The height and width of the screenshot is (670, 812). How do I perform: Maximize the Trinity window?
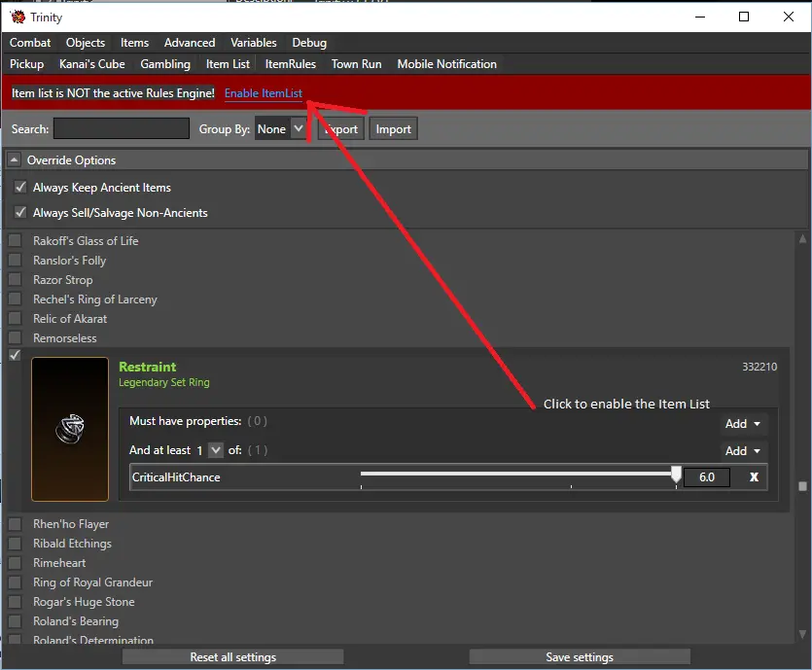[744, 17]
